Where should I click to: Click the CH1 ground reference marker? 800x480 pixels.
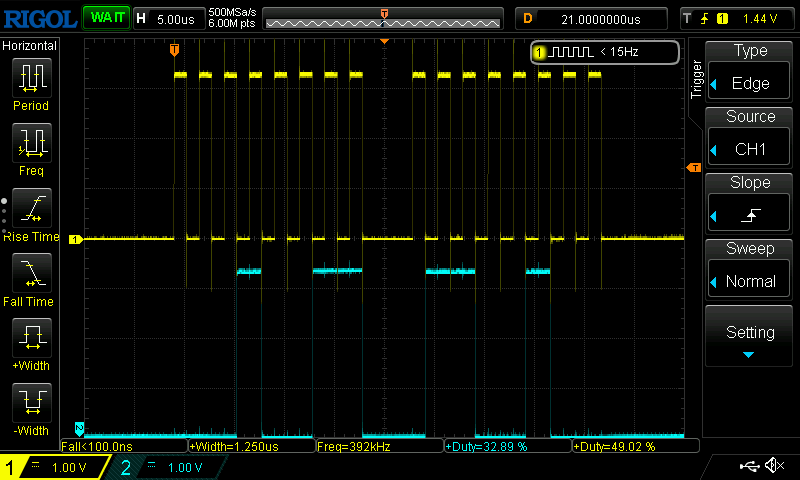(x=76, y=239)
